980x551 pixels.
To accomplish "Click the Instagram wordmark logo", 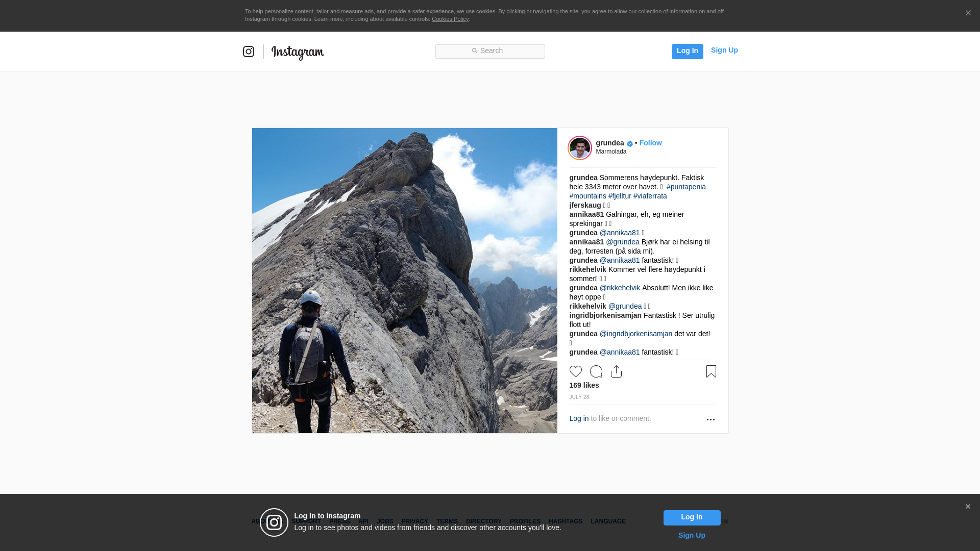I will 298,52.
